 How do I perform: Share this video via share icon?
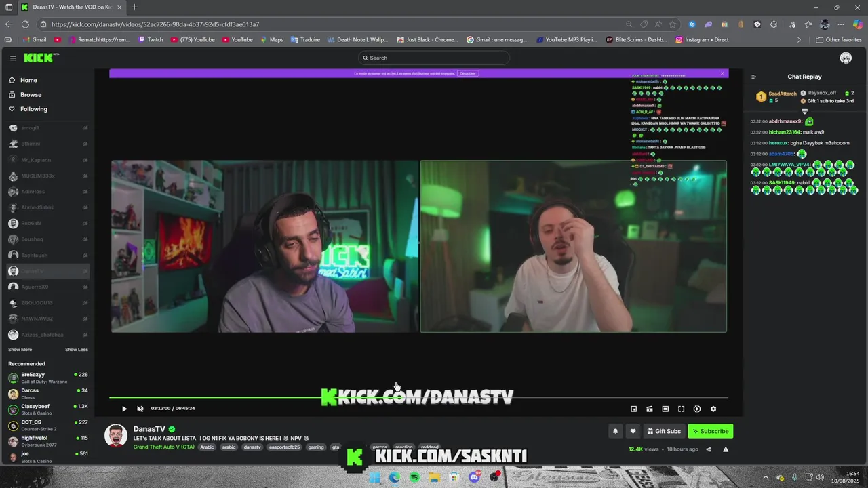[709, 449]
